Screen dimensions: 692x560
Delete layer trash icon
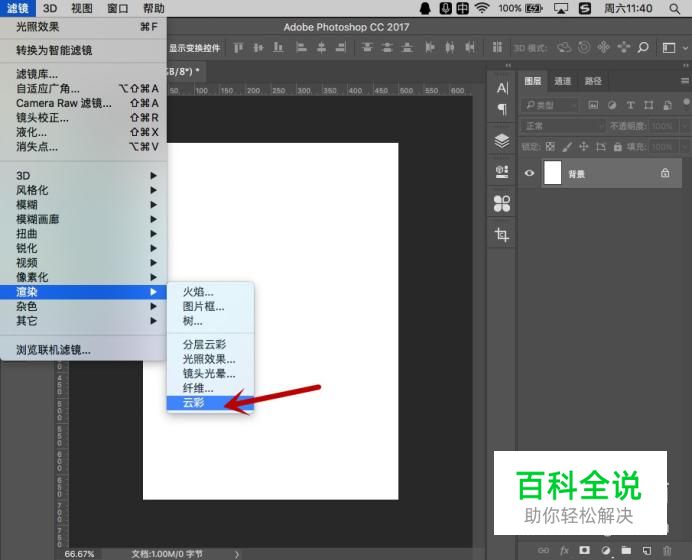[667, 550]
